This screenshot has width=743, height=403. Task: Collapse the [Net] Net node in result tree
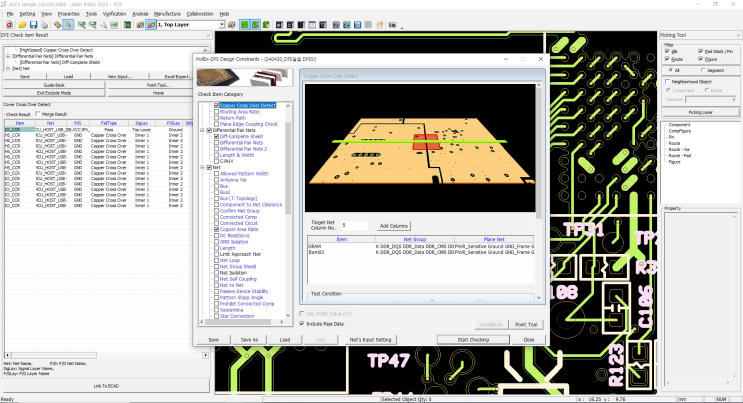(8, 68)
